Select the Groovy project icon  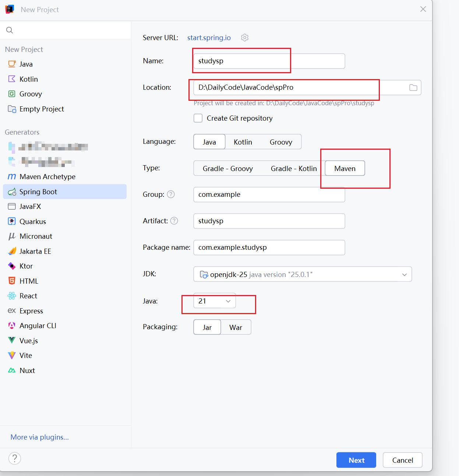click(x=12, y=94)
